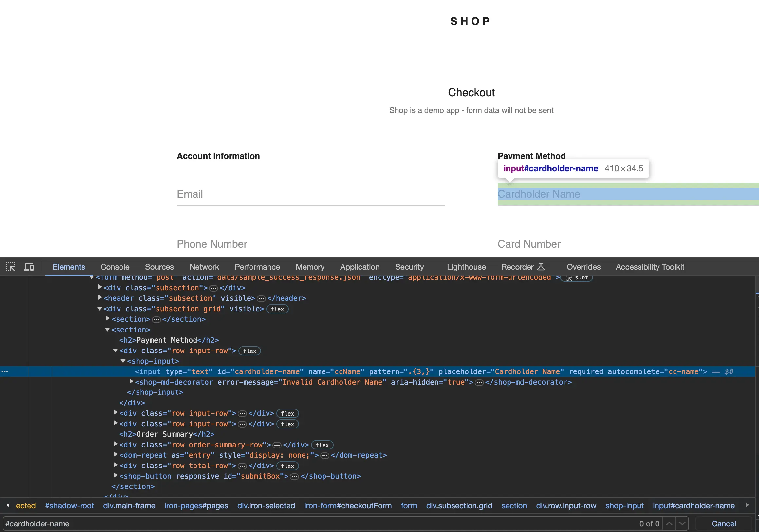Screen dimensions: 759x532
Task: Cancel the element search
Action: [x=723, y=524]
